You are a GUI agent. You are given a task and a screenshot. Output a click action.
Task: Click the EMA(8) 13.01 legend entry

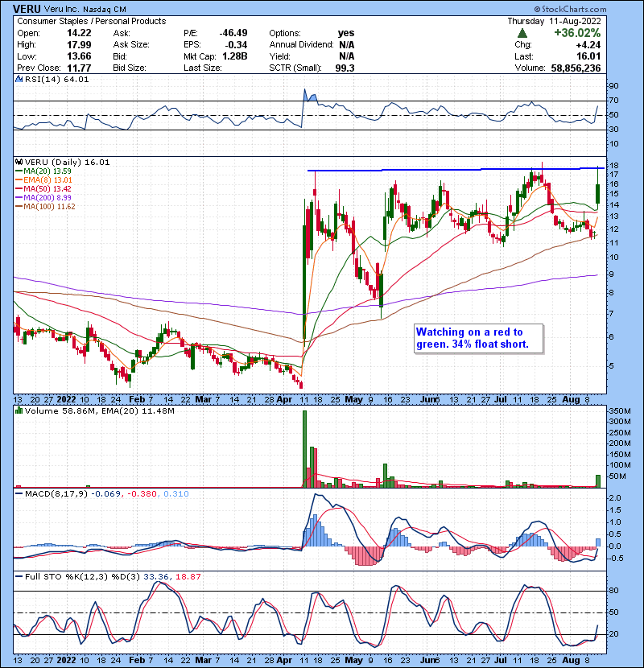[43, 179]
